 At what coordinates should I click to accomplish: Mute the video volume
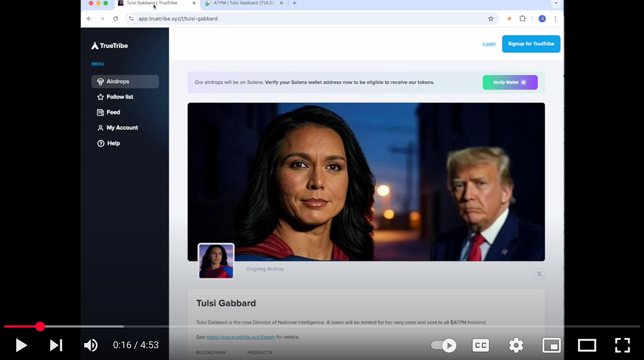pyautogui.click(x=91, y=345)
